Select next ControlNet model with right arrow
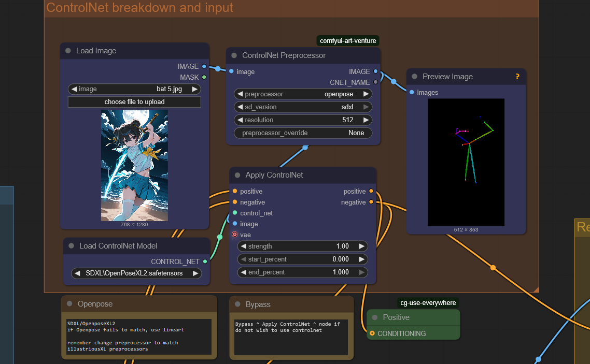Viewport: 590px width, 364px height. [195, 273]
